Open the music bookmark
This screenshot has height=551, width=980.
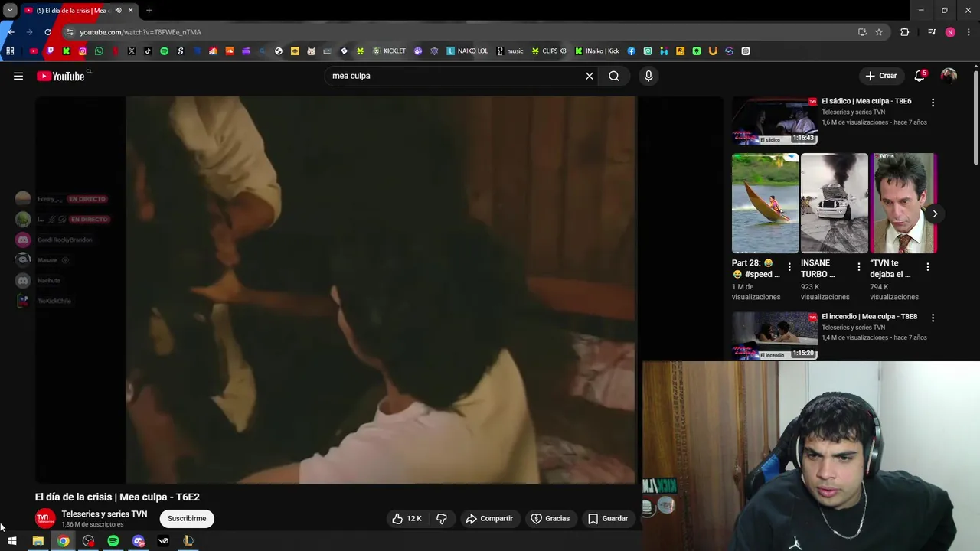(510, 51)
